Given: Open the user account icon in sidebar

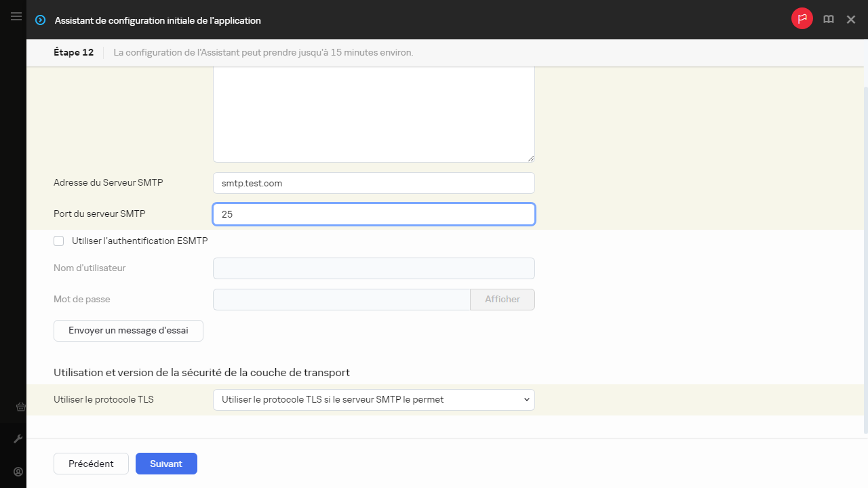Looking at the screenshot, I should pyautogui.click(x=19, y=472).
